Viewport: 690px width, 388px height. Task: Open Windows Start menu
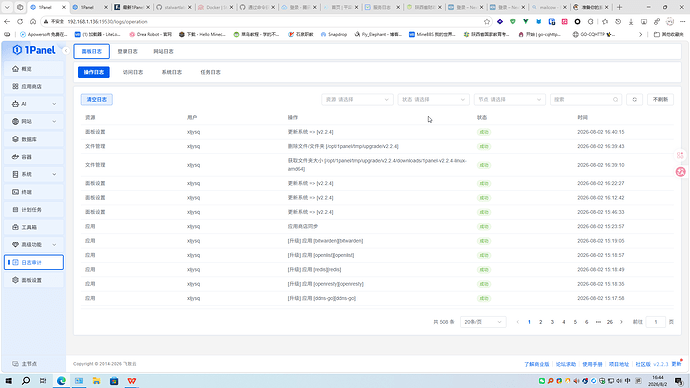coord(8,381)
